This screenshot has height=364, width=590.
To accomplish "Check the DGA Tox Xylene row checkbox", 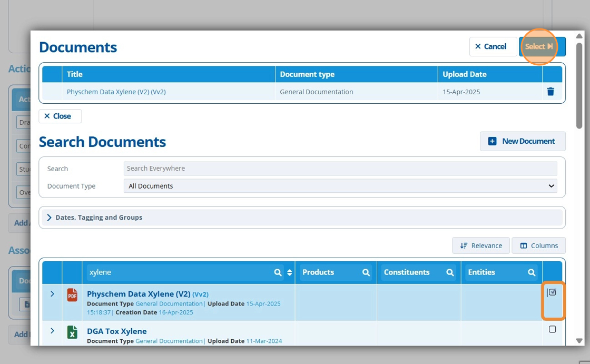I will (552, 329).
